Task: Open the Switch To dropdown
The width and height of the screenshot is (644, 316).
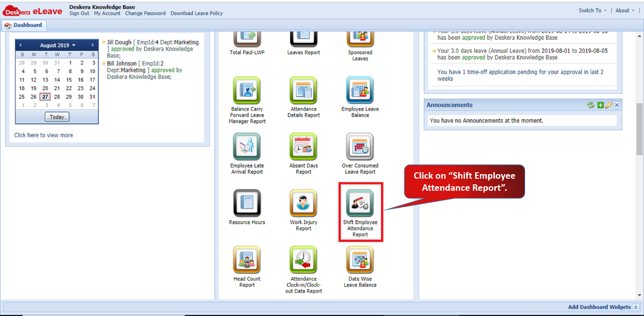Action: (x=590, y=10)
